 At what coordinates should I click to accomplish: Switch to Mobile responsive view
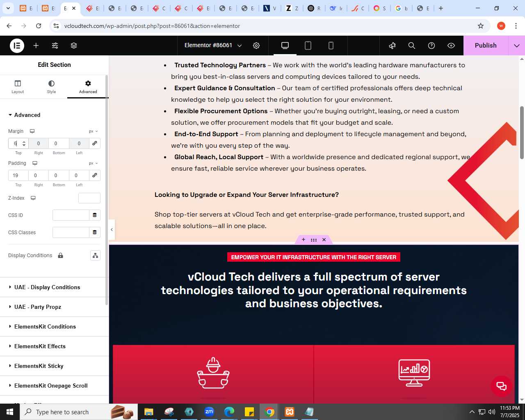[x=331, y=46]
